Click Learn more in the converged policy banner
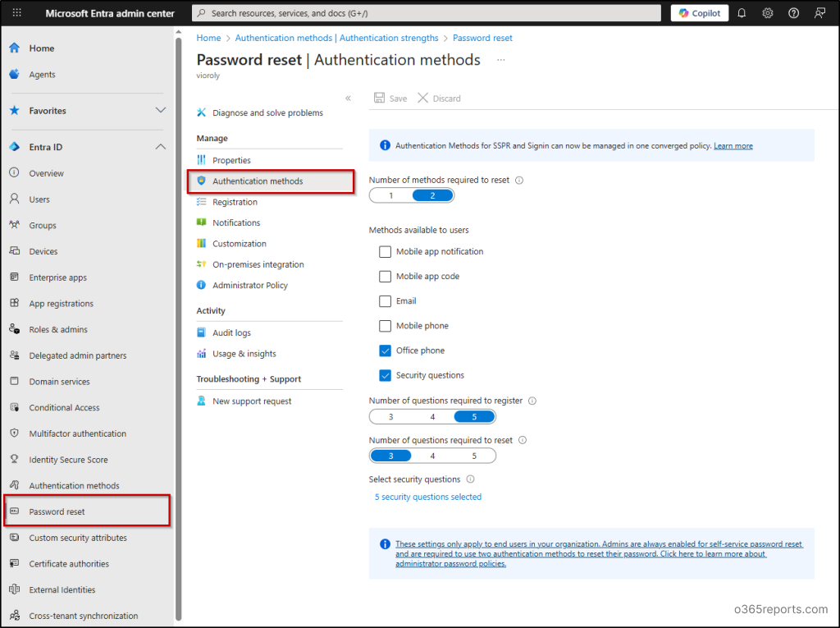The height and width of the screenshot is (628, 840). [x=733, y=146]
